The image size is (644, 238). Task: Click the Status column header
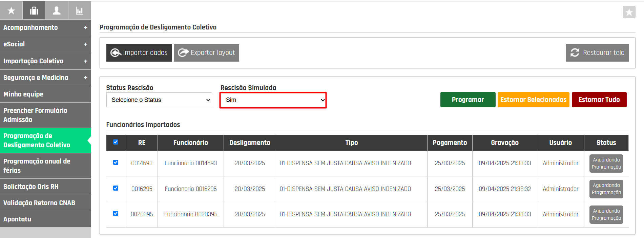pyautogui.click(x=606, y=143)
